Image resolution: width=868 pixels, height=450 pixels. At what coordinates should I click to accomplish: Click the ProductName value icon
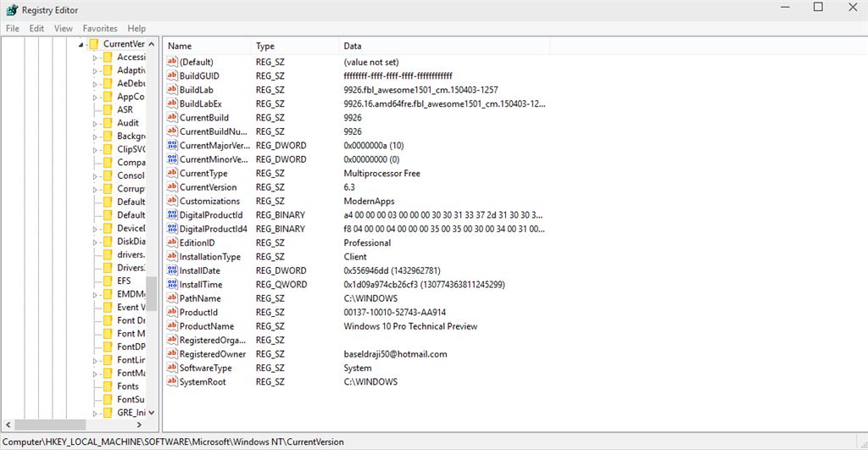[172, 326]
